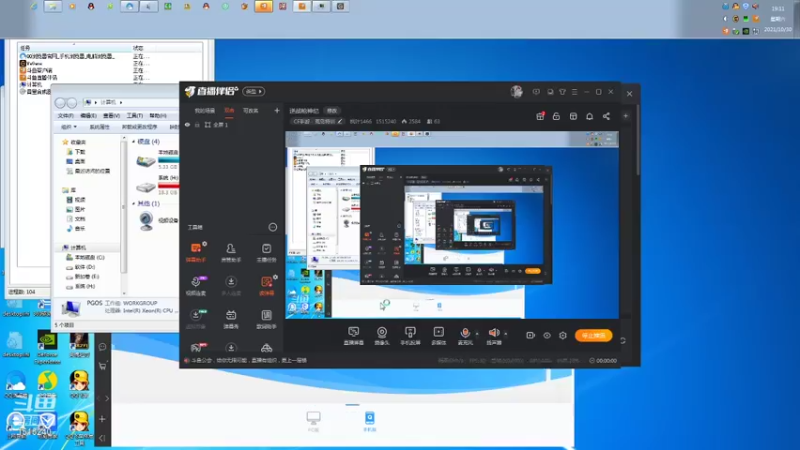Toggle the padlock icon in top-right toolbar

coord(556,116)
